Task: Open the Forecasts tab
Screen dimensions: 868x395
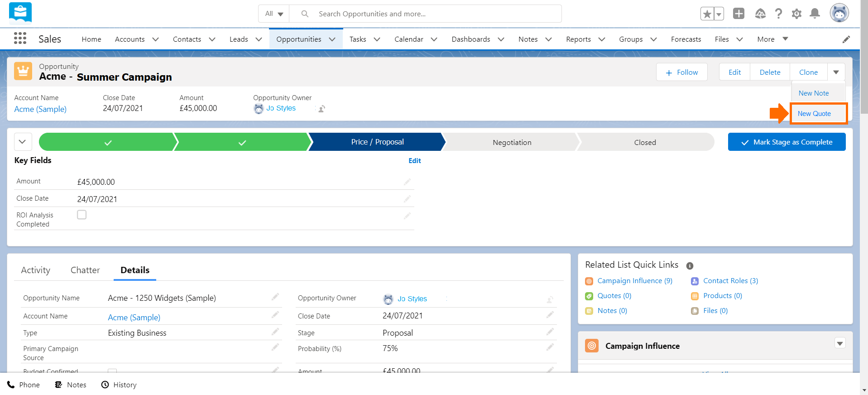Action: tap(686, 39)
